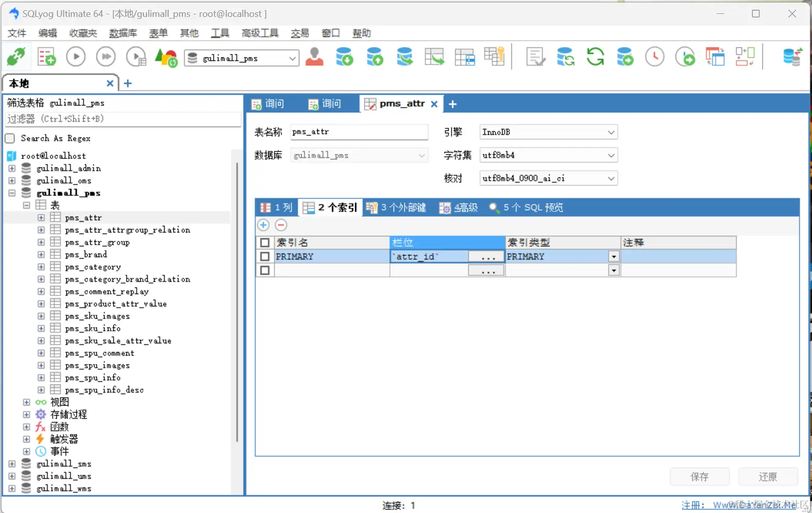Click the table with lightbulb toolbar icon
Image resolution: width=812 pixels, height=513 pixels.
click(495, 56)
